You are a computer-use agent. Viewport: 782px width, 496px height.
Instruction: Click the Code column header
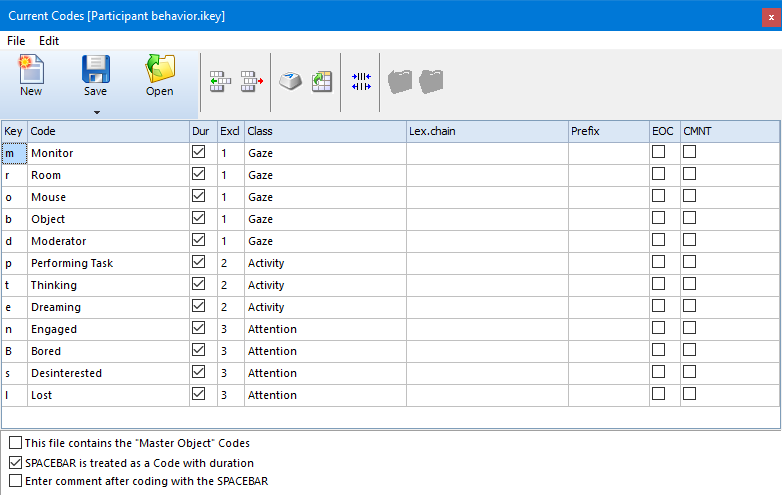click(x=107, y=131)
